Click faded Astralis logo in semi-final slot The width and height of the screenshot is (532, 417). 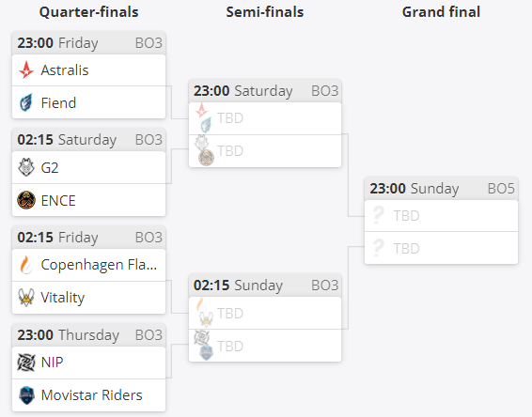201,110
